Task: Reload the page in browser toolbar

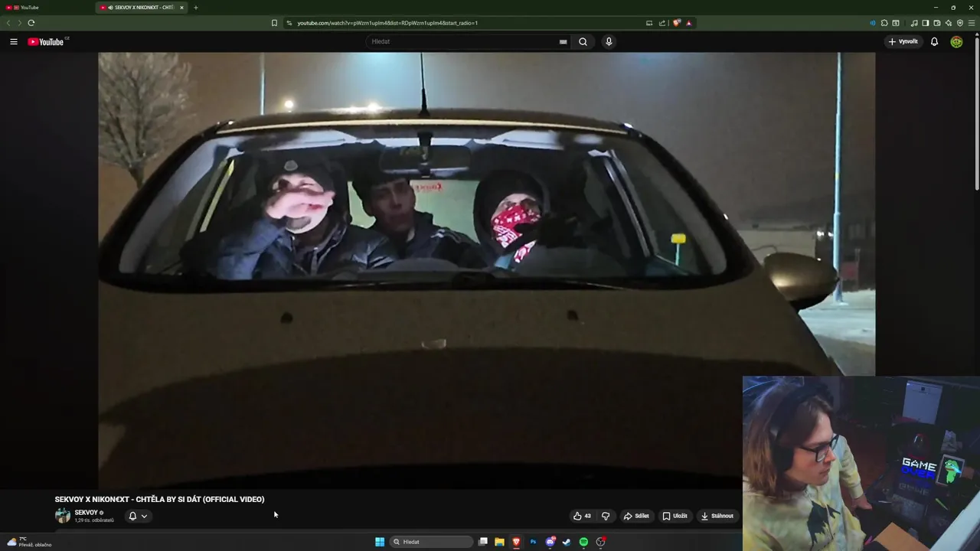Action: 31,23
